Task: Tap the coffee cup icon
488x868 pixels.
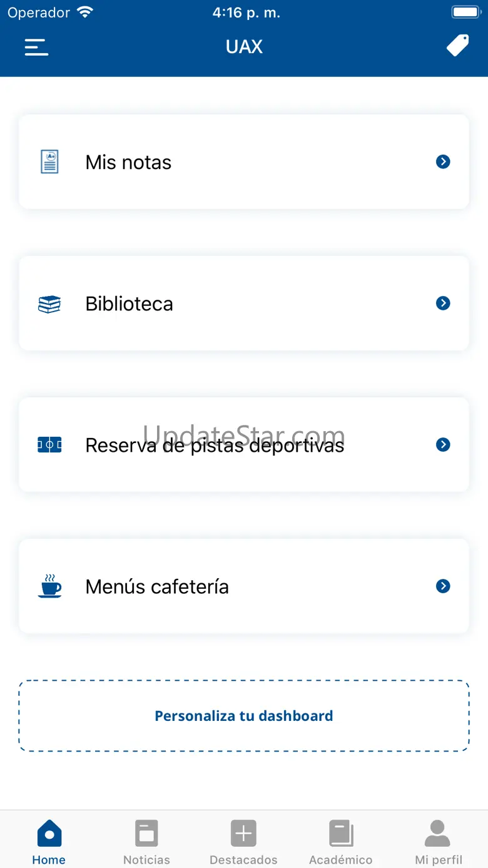Action: [x=49, y=586]
